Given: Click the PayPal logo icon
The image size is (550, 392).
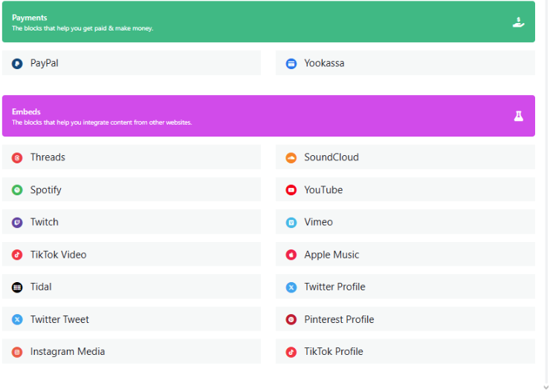Looking at the screenshot, I should pyautogui.click(x=17, y=63).
